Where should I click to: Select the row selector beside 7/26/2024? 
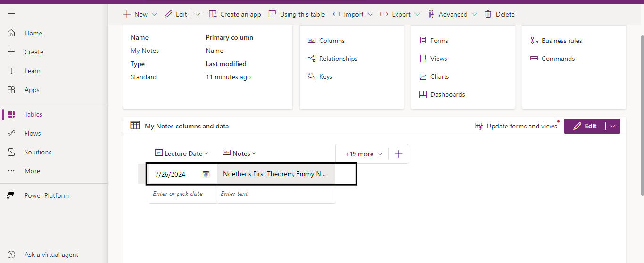pyautogui.click(x=143, y=174)
